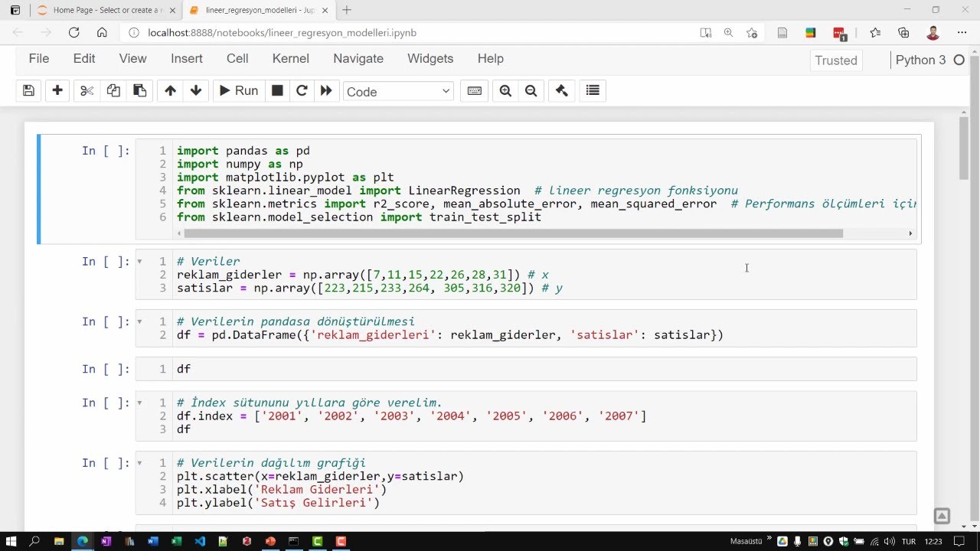Zoom out with the magnifier minus icon
Viewport: 980px width, 551px height.
531,90
